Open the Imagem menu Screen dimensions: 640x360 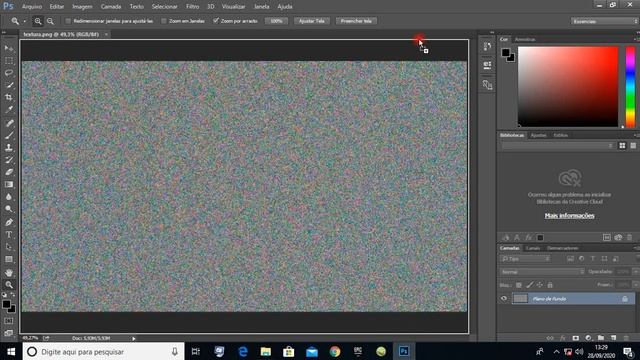click(x=82, y=7)
